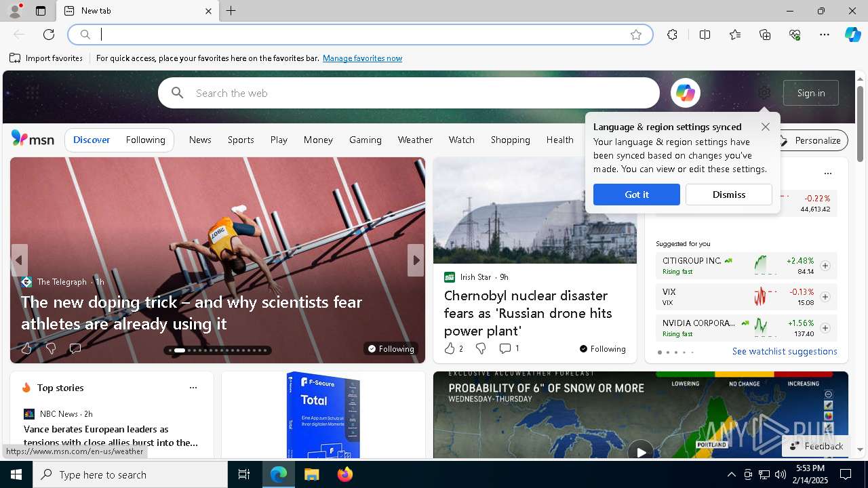Open See watchlist suggestions link
The image size is (868, 488).
785,351
